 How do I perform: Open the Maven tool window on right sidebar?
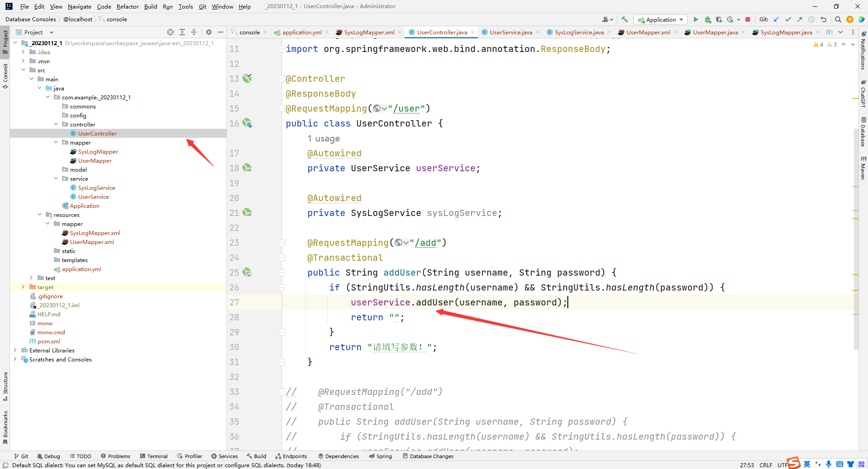pyautogui.click(x=863, y=168)
